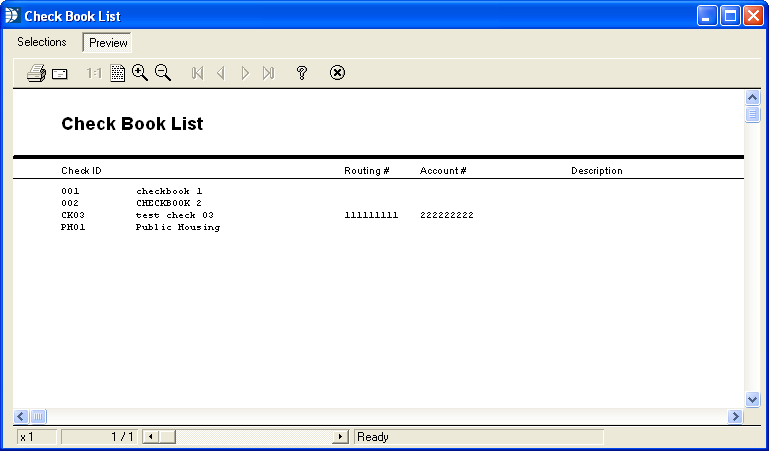Close preview using the circled X icon
The height and width of the screenshot is (451, 769).
pyautogui.click(x=337, y=73)
